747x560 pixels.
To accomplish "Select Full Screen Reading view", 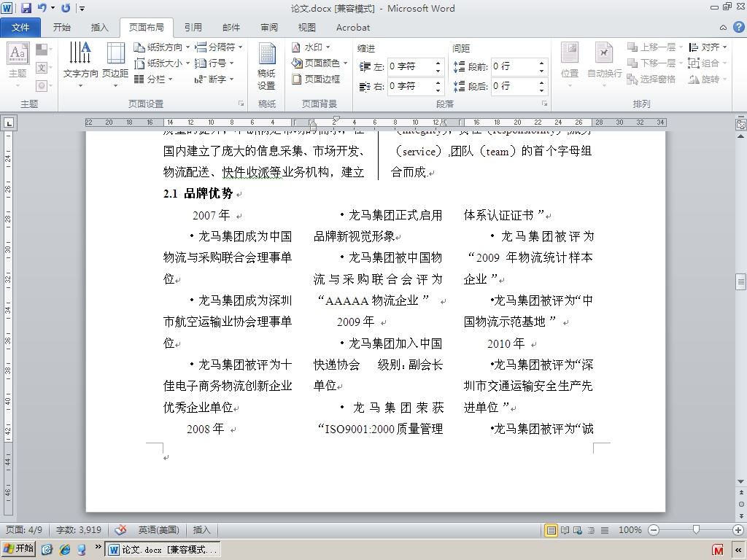I will (565, 530).
